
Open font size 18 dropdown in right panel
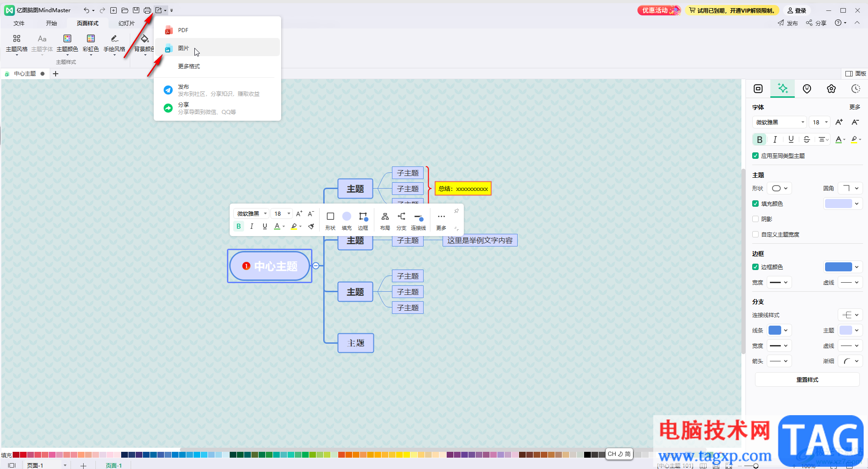820,122
